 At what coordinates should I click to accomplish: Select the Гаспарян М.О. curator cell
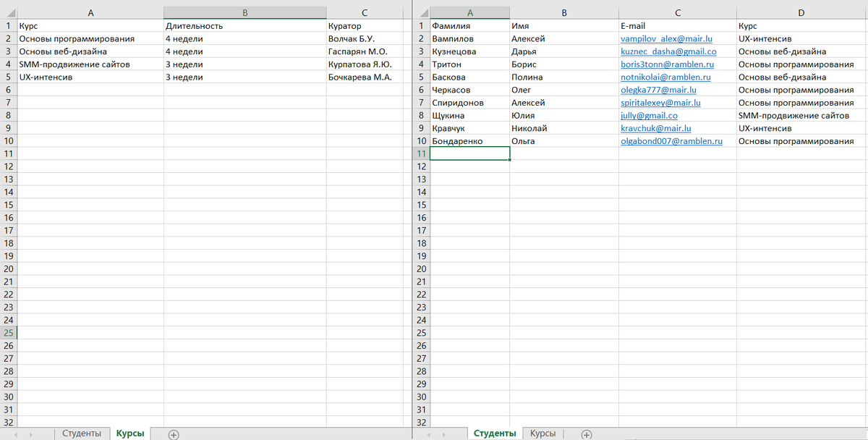pos(365,51)
